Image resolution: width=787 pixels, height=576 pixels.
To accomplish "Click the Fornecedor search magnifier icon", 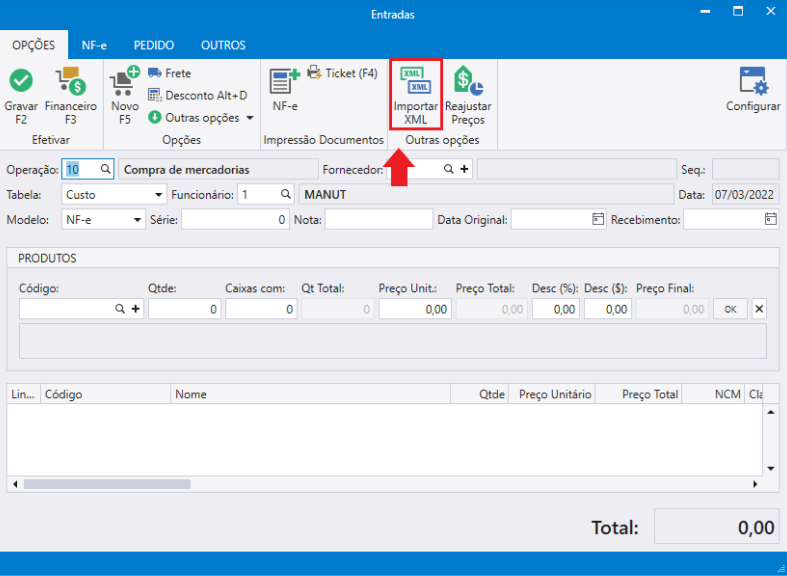I will click(449, 169).
